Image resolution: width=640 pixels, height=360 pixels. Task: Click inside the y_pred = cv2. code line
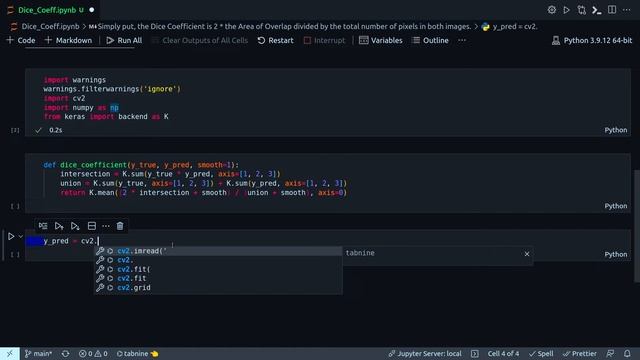(x=71, y=241)
